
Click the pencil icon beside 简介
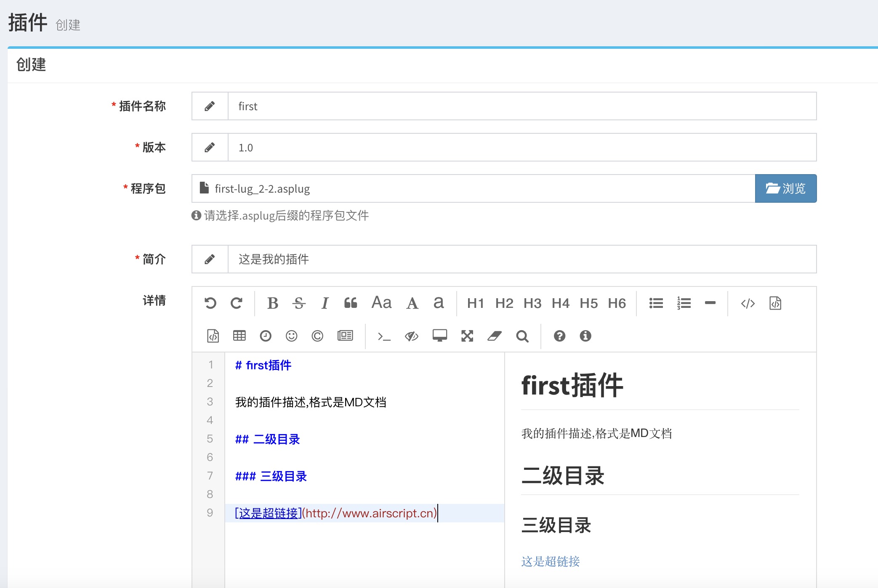[x=210, y=259]
